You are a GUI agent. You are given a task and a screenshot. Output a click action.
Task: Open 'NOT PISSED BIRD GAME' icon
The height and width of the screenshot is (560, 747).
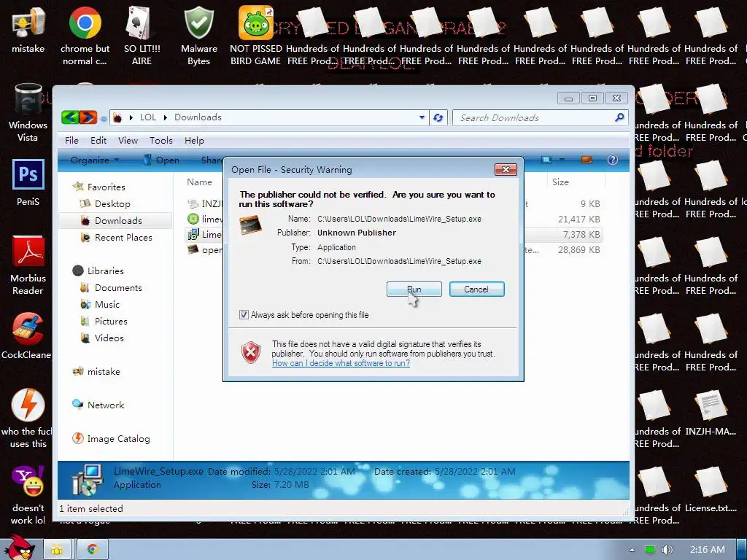pyautogui.click(x=256, y=36)
